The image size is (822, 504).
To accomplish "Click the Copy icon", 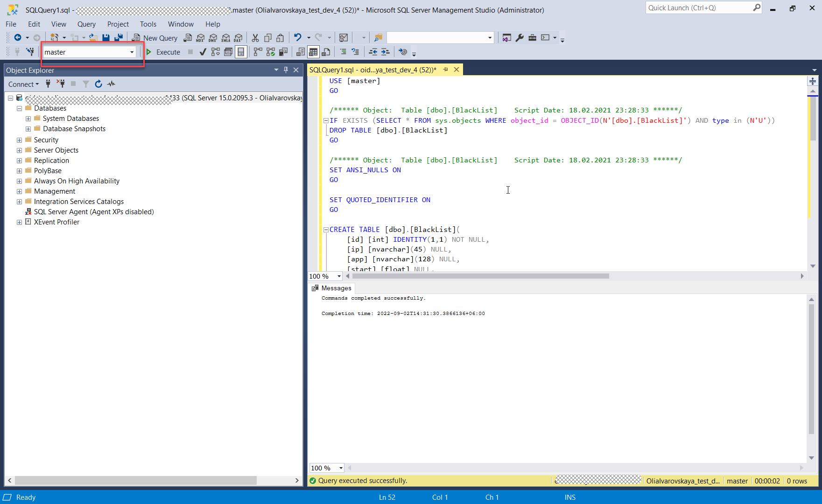I will 268,38.
